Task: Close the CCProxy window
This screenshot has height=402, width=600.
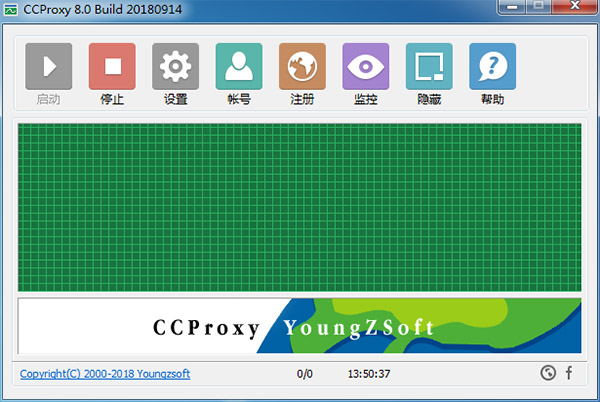Action: coord(574,8)
